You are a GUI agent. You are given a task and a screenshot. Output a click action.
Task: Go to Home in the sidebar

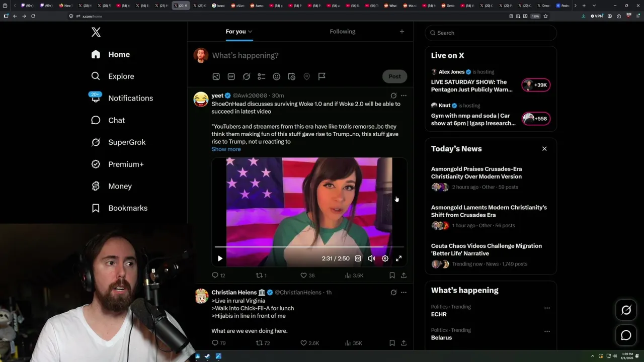(110, 54)
